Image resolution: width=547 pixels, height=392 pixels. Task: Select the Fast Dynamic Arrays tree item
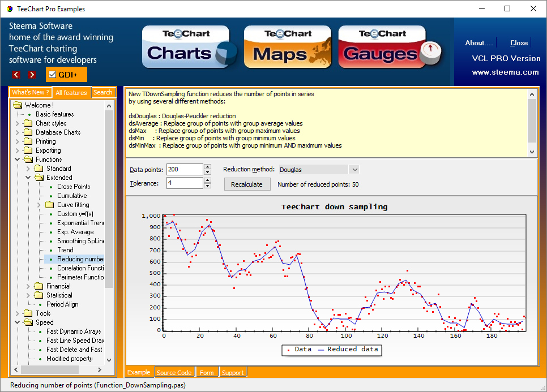(74, 331)
